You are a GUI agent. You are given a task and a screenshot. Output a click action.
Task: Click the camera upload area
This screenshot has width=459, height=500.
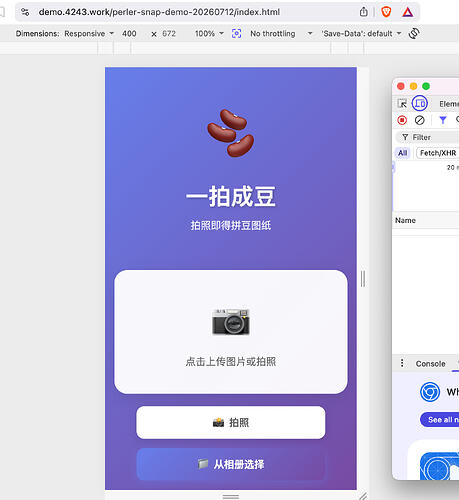231,332
